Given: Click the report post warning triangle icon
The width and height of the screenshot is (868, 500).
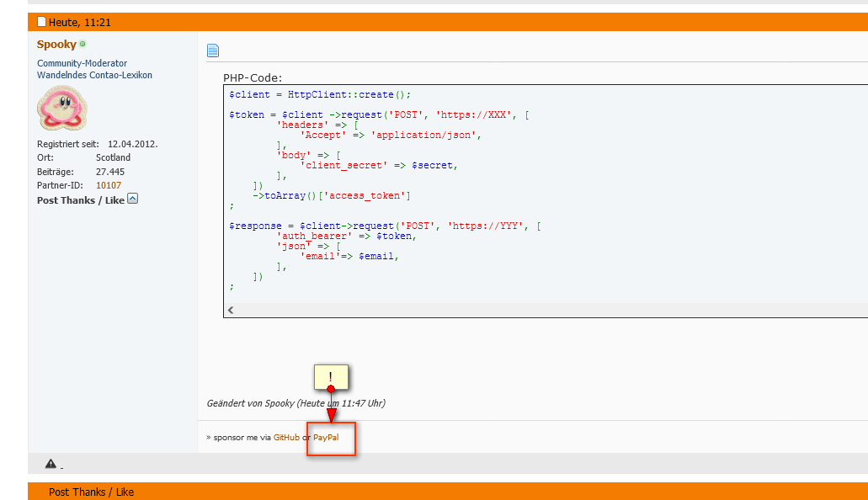Looking at the screenshot, I should [x=51, y=464].
